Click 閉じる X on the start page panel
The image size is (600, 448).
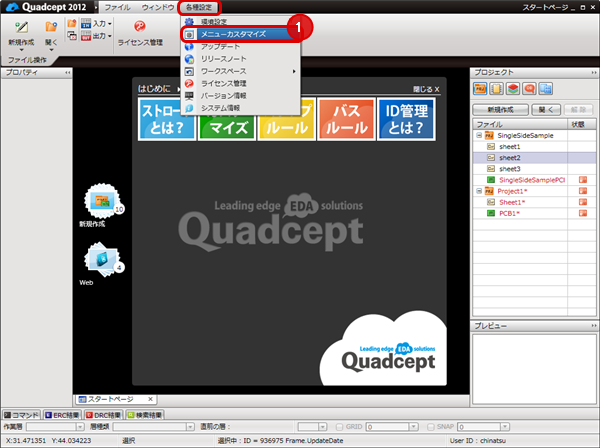[426, 89]
